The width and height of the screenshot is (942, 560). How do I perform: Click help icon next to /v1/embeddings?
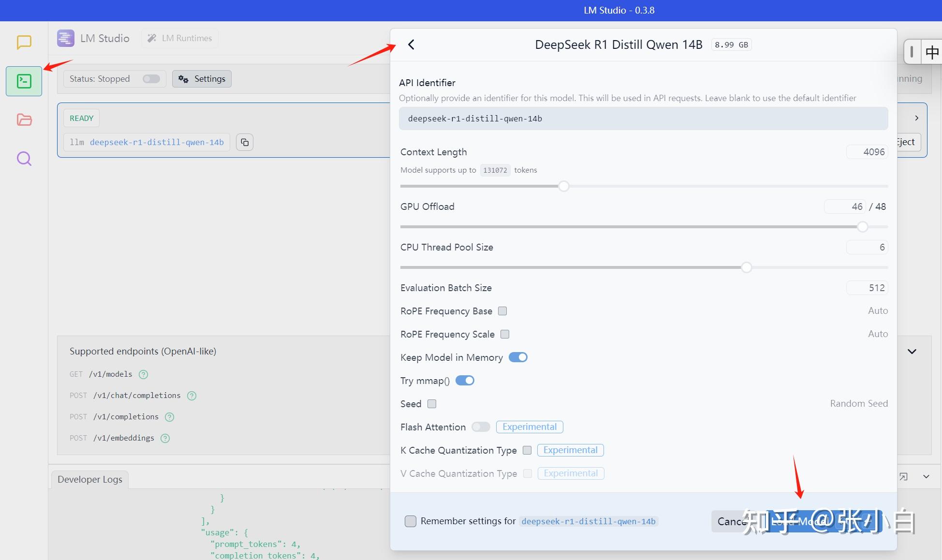pos(165,438)
